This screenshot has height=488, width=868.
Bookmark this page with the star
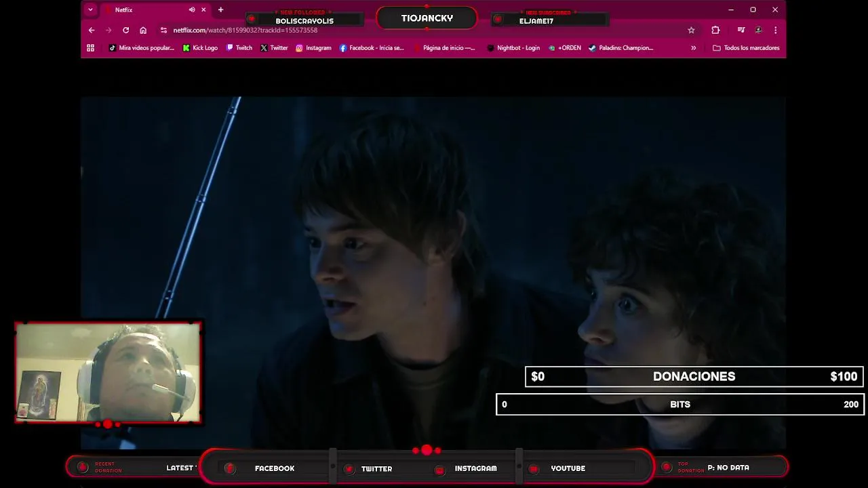[691, 30]
